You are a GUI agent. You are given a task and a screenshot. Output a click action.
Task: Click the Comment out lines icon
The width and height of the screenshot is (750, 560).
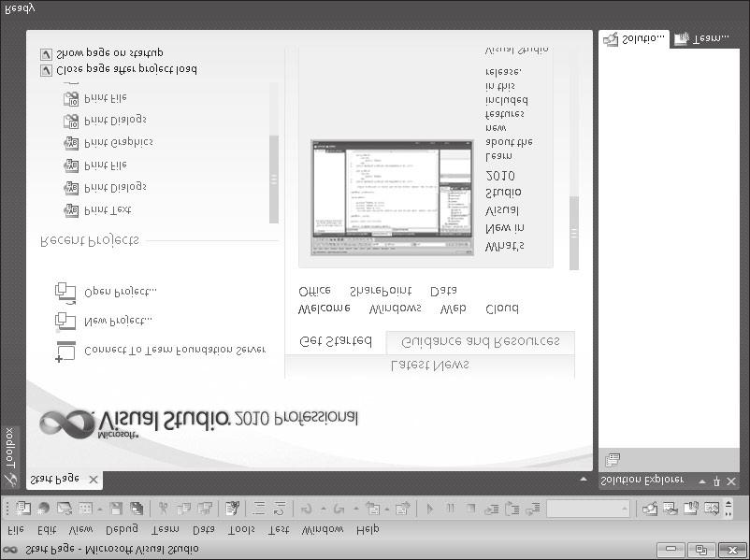point(259,509)
